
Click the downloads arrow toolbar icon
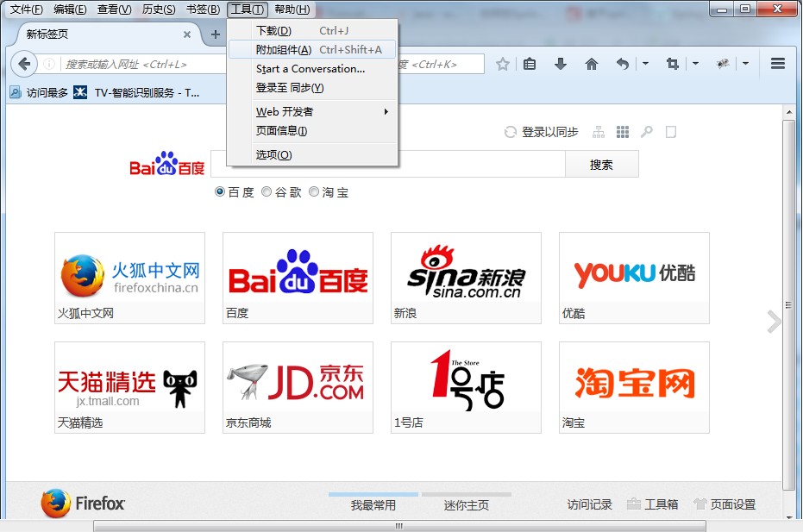(x=561, y=64)
